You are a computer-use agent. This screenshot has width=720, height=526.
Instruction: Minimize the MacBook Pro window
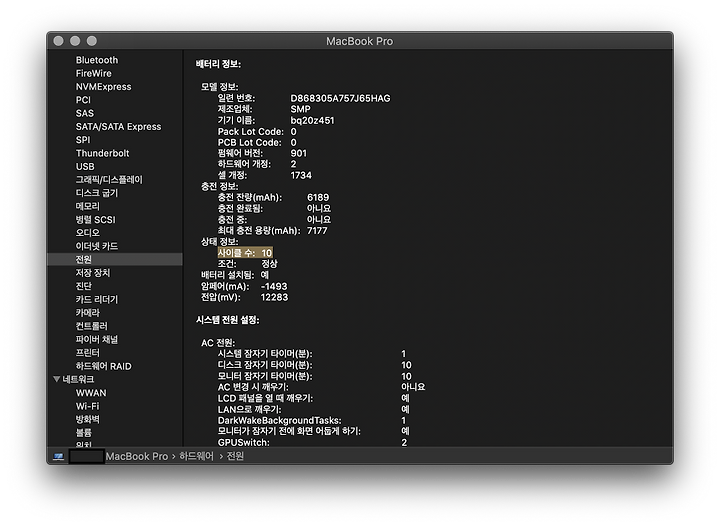pos(75,41)
